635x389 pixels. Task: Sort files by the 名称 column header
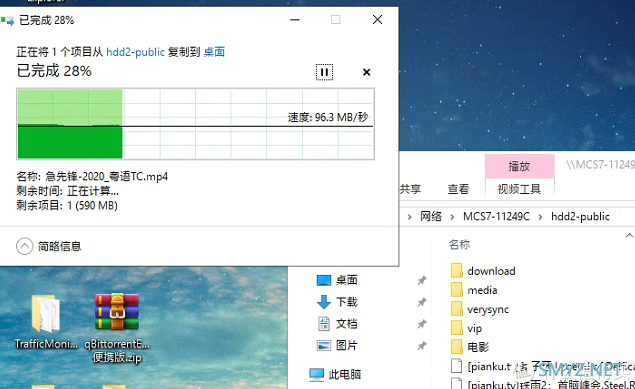click(x=459, y=244)
